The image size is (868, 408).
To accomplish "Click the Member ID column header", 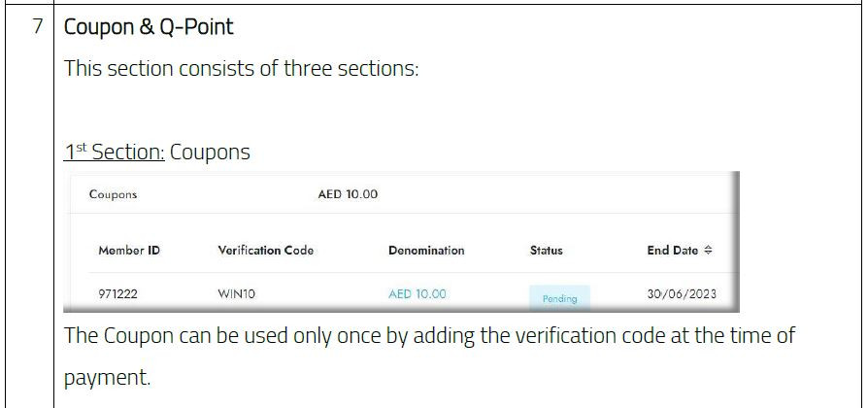I will [x=129, y=251].
